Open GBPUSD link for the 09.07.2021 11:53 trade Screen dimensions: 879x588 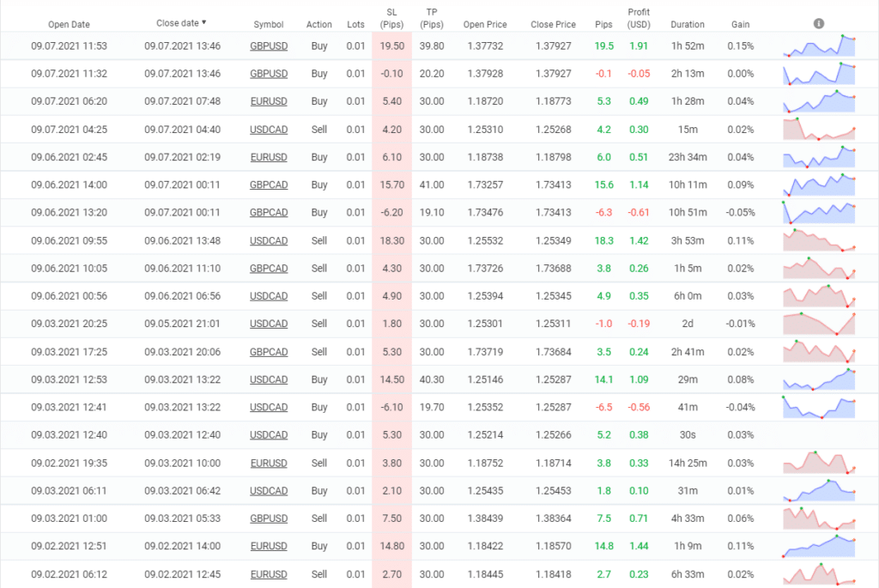269,45
